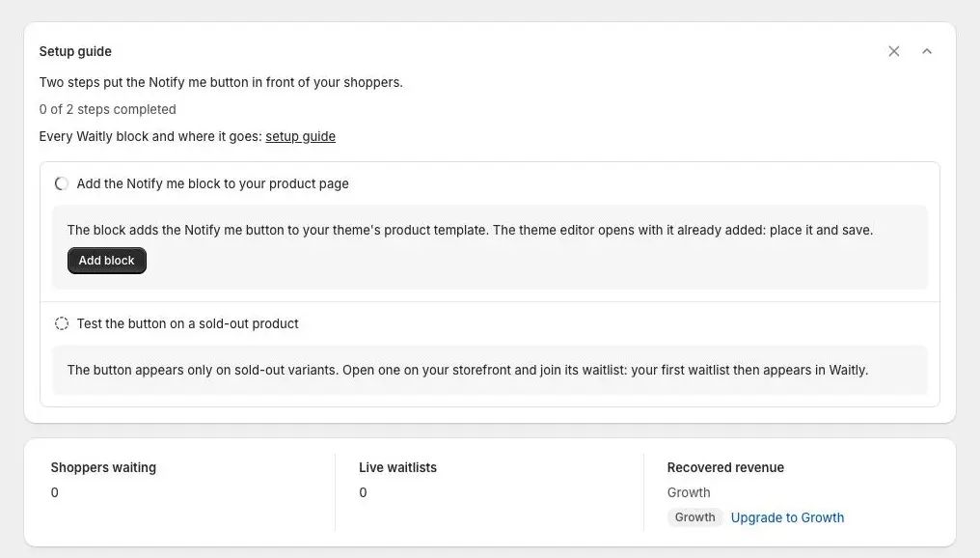Image resolution: width=980 pixels, height=558 pixels.
Task: Open the setup guide link
Action: pos(300,136)
